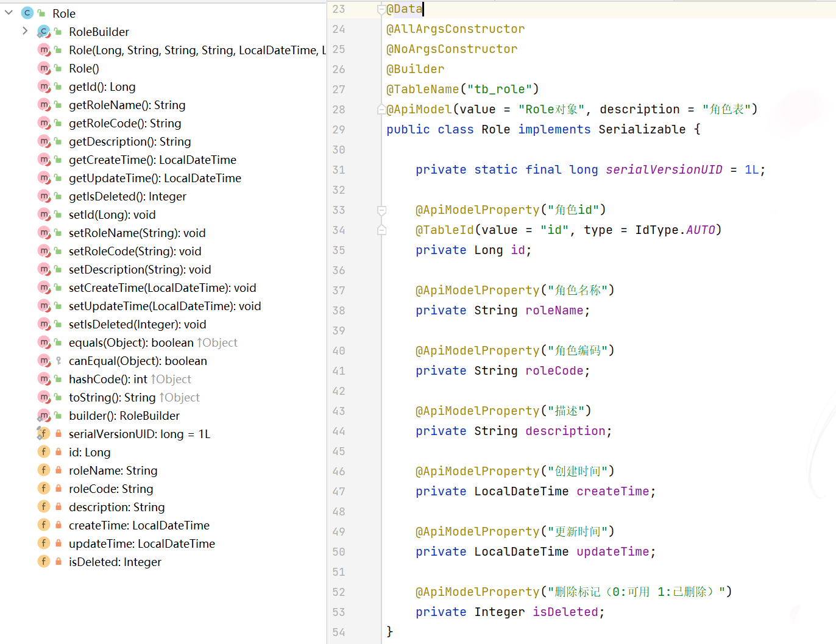Click field icon beside description: String

coord(44,506)
